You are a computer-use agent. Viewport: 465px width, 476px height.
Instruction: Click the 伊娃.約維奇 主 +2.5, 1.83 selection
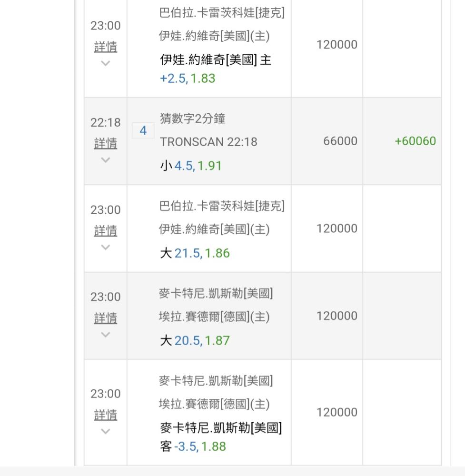(x=215, y=69)
